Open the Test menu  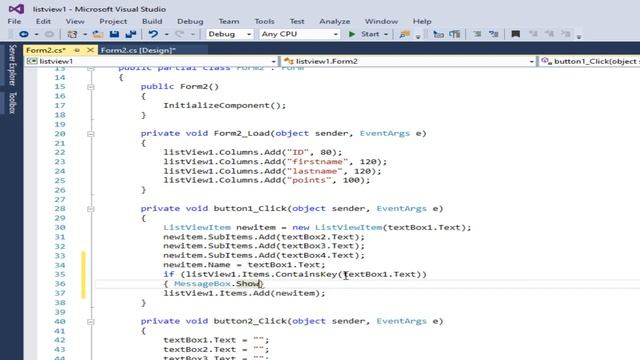[x=297, y=21]
